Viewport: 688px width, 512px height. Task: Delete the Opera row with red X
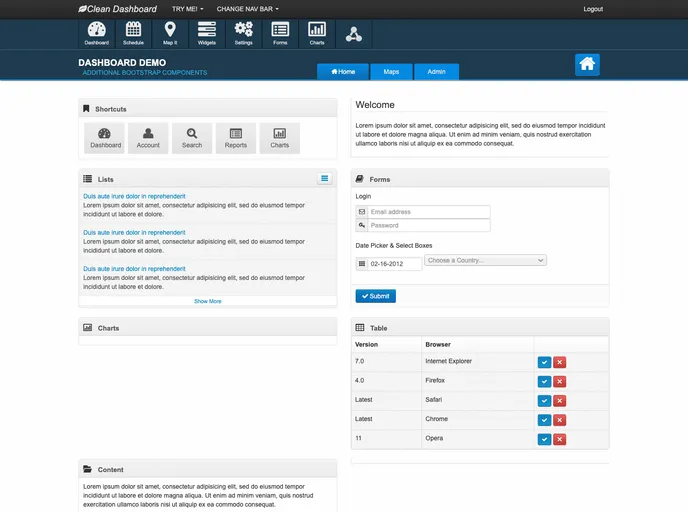tap(559, 440)
